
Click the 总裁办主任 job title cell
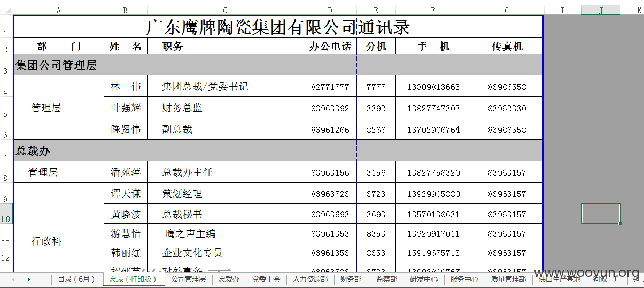click(x=226, y=172)
